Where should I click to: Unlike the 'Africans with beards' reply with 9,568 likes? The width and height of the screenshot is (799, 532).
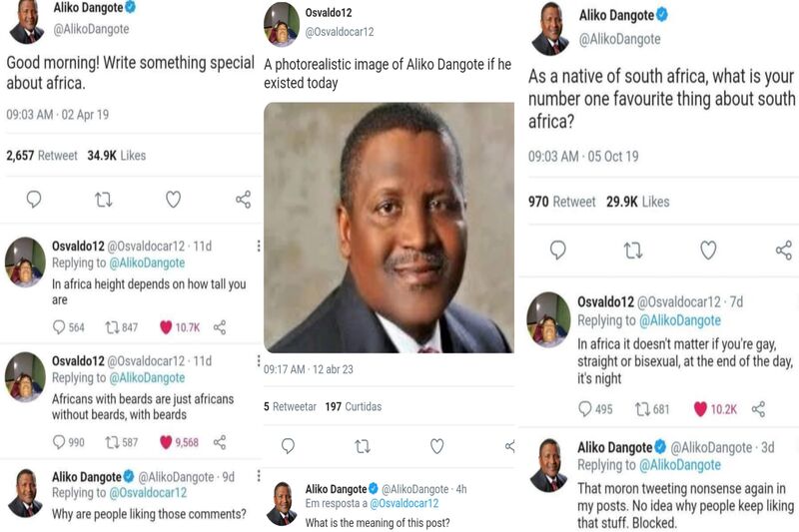coord(166,442)
